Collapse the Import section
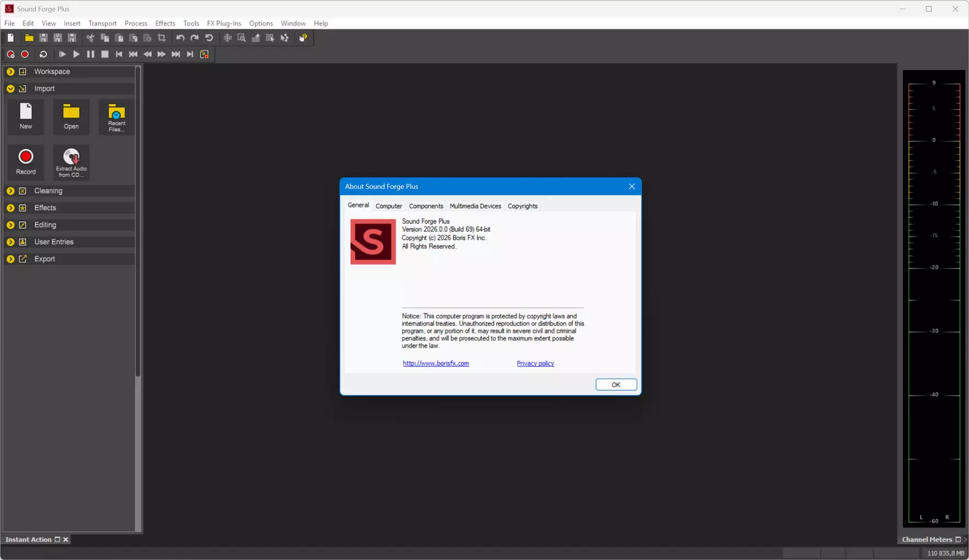 (x=10, y=88)
